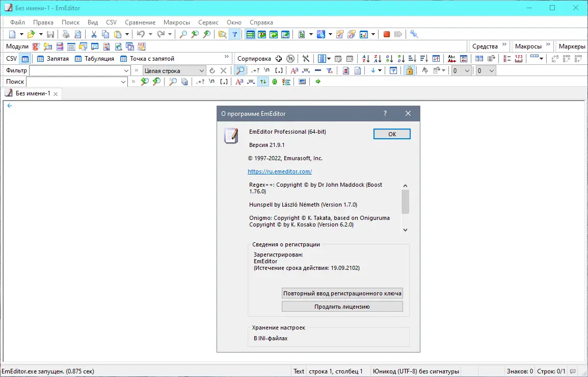The width and height of the screenshot is (588, 377).
Task: Sort numbers descending 9-0 icon
Action: (x=401, y=59)
